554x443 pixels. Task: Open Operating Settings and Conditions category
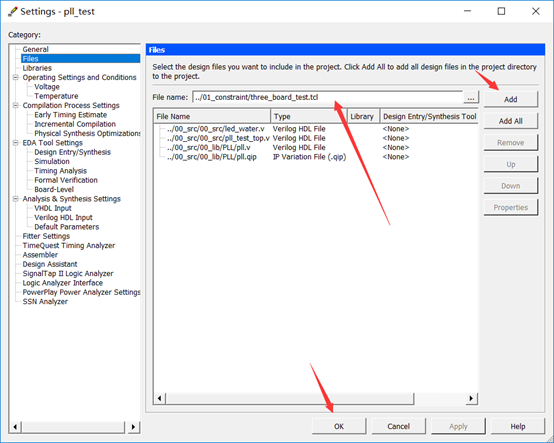(79, 77)
